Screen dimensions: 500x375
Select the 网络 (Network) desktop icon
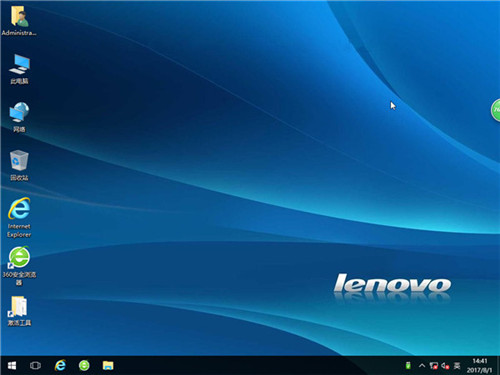tap(19, 117)
